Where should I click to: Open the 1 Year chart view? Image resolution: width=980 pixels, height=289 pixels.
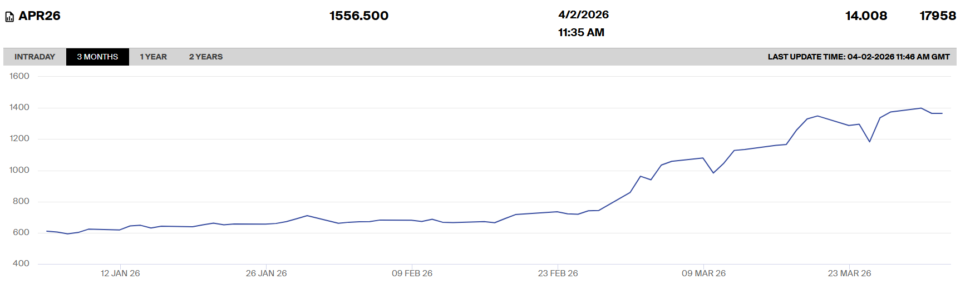(x=153, y=57)
